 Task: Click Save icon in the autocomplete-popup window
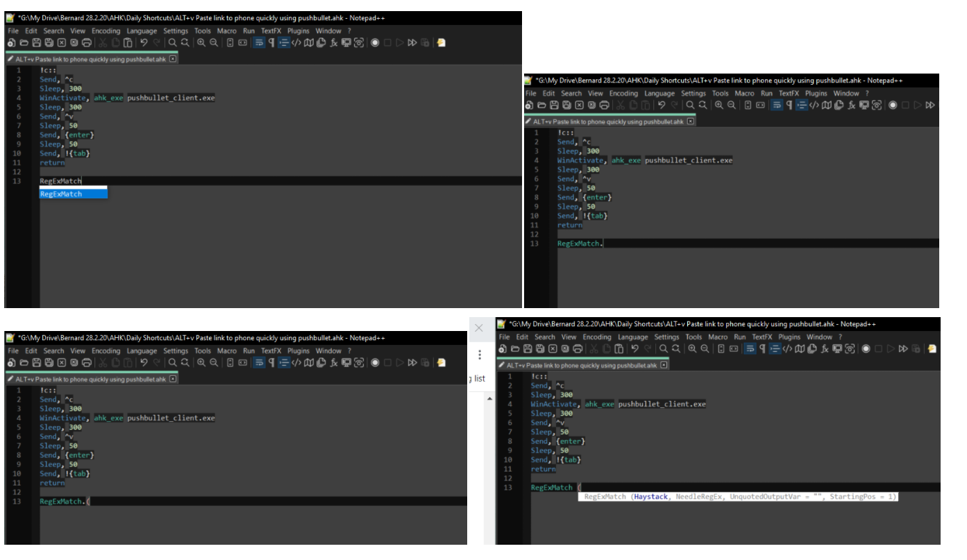[x=36, y=42]
